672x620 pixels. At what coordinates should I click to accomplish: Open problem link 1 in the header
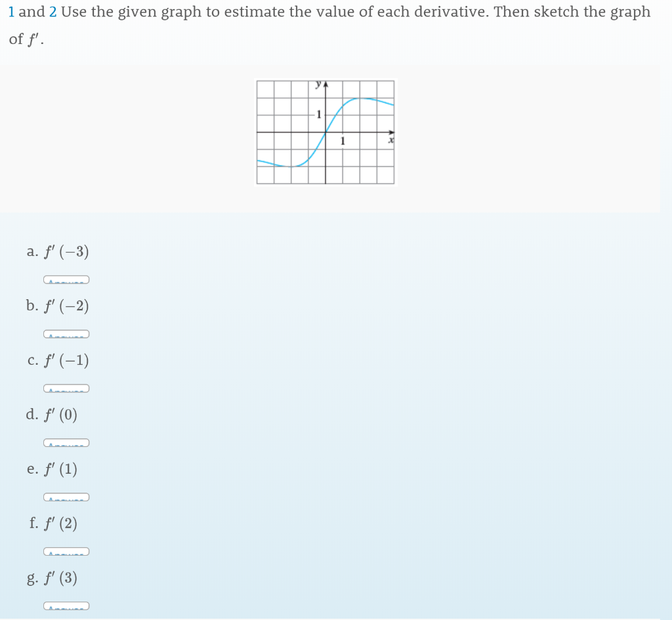point(10,12)
